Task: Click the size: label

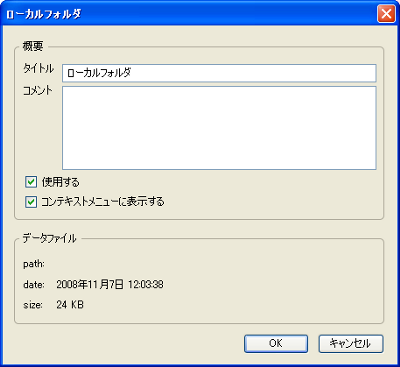Action: pyautogui.click(x=33, y=305)
